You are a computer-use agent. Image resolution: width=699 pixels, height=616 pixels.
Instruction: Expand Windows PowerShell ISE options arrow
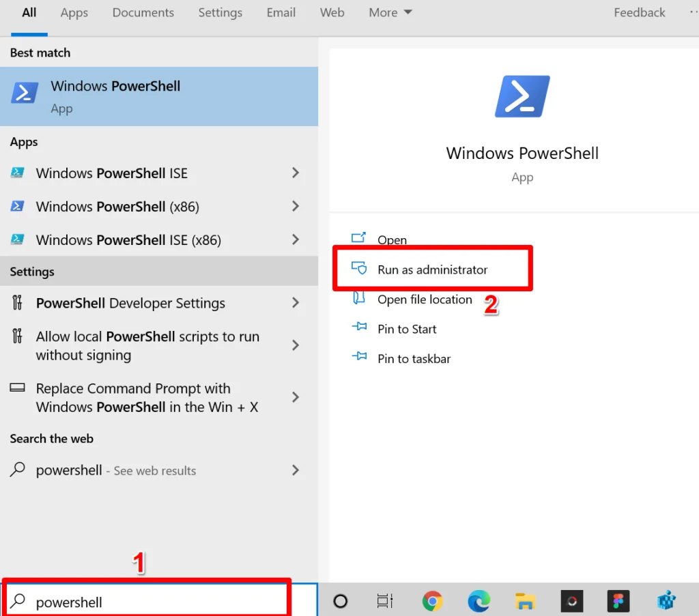click(295, 173)
